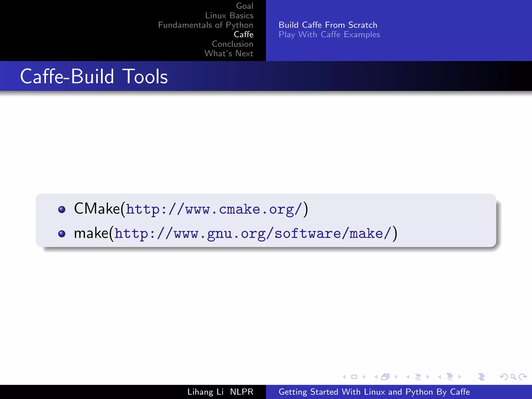
Task: Click author name Lihang Li NLPR
Action: [x=220, y=392]
